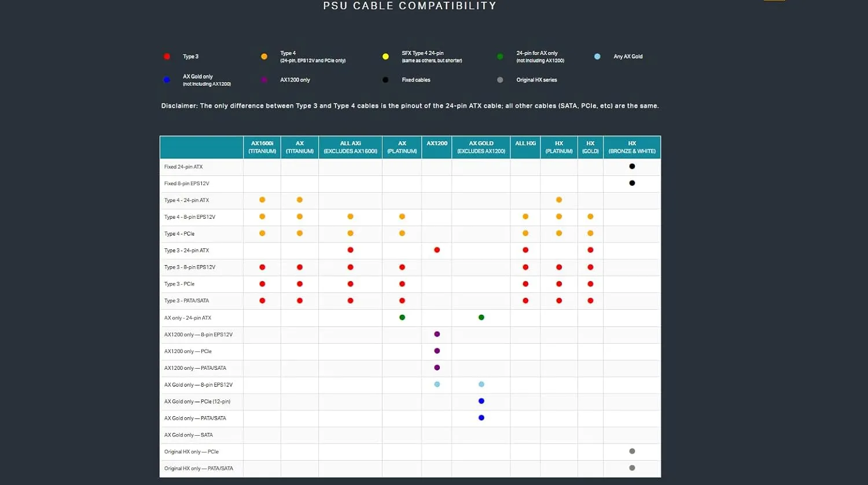Click the 'Type 3 - PATA/SATA' row label

coord(186,301)
